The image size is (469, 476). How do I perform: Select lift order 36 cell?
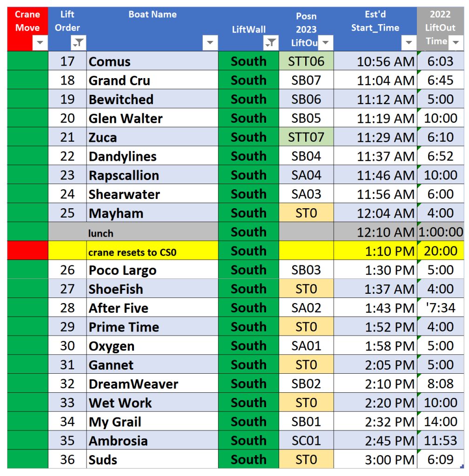67,459
